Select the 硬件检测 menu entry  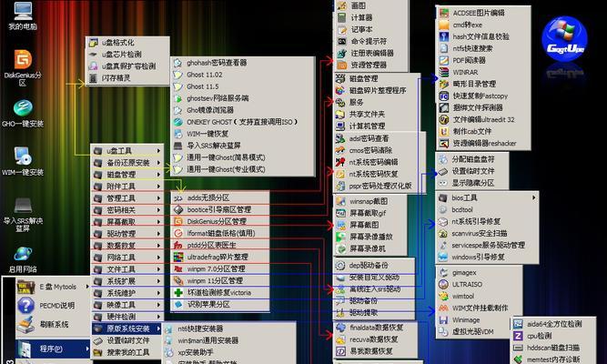point(127,317)
